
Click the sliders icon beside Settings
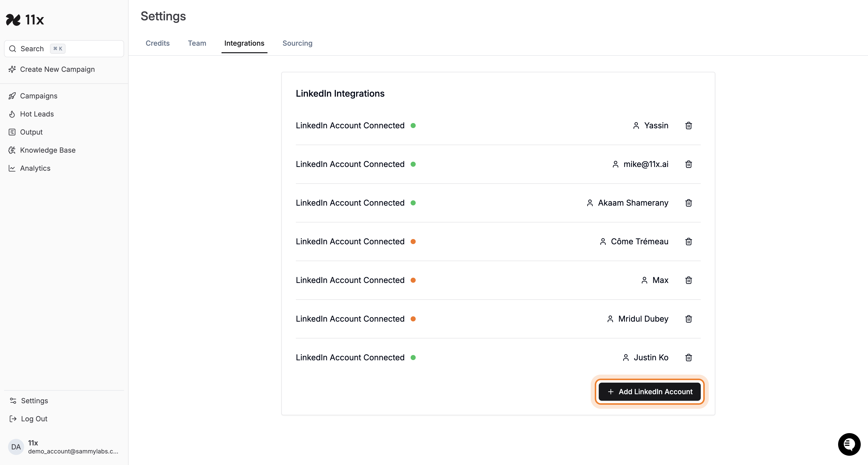click(x=13, y=401)
